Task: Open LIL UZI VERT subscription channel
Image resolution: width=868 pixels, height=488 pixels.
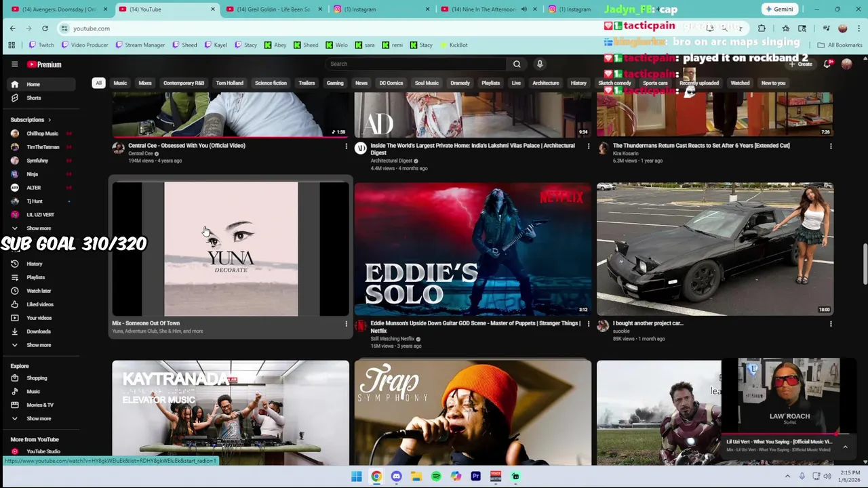Action: (41, 215)
